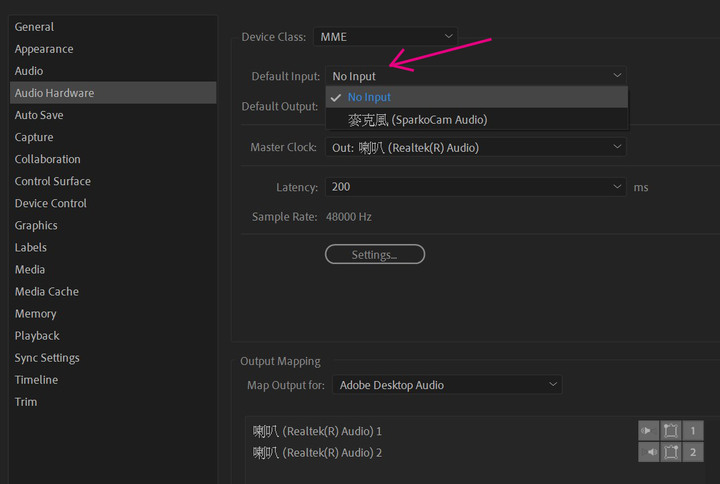
Task: Click the left speaker icon for Realtek Audio 1
Action: pyautogui.click(x=648, y=431)
